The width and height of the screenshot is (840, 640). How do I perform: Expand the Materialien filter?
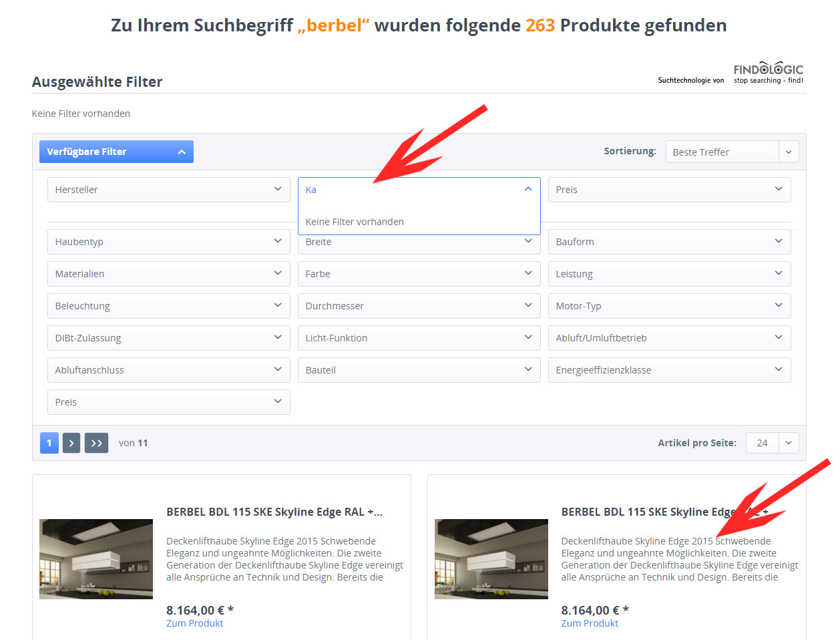tap(169, 274)
